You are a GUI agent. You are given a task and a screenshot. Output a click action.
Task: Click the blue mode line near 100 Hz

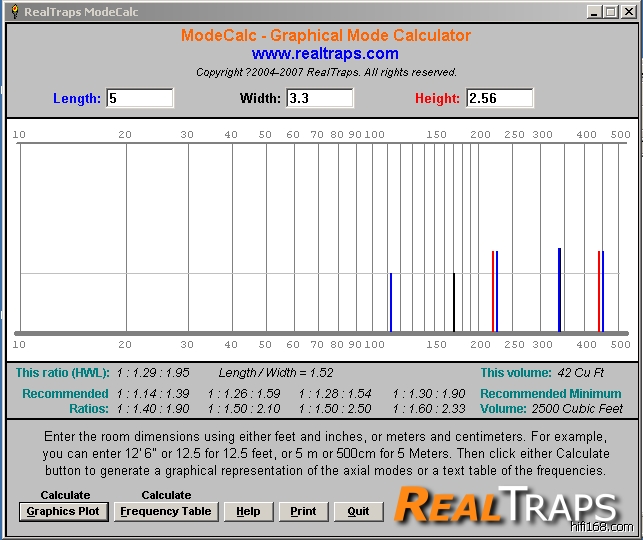pyautogui.click(x=390, y=301)
